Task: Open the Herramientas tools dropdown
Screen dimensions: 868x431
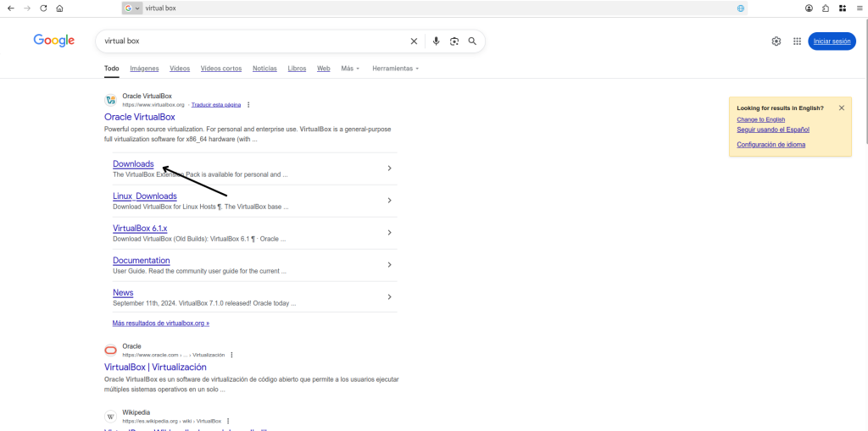Action: (395, 69)
